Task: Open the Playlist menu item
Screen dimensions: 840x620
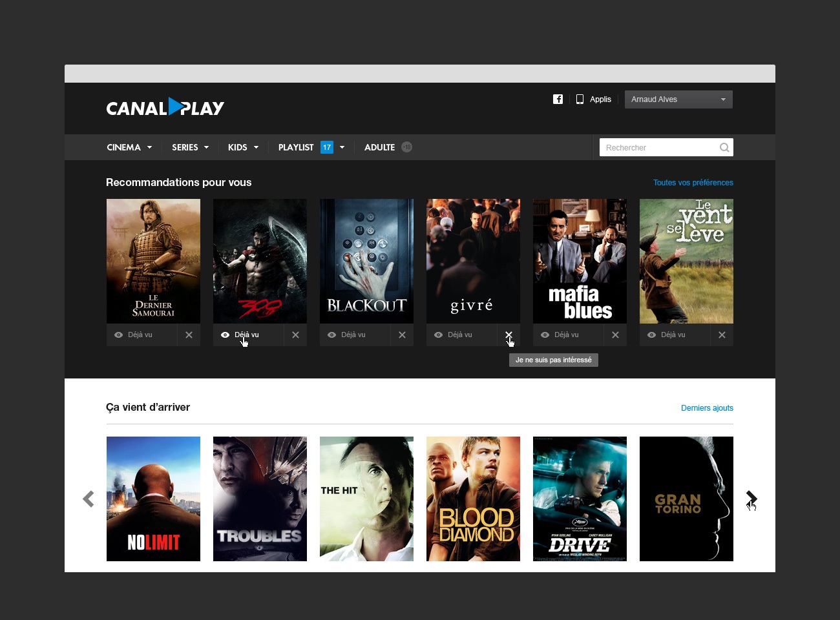Action: [296, 147]
